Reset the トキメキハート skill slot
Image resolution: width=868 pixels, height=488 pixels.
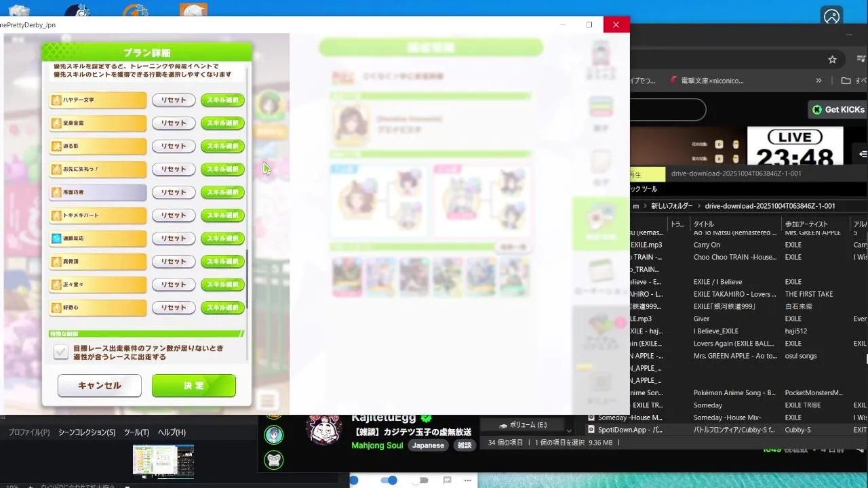[174, 216]
